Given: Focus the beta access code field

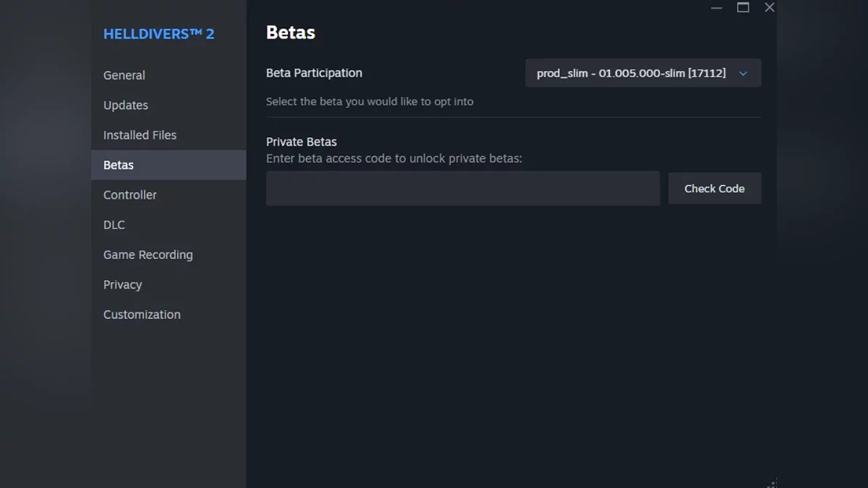Looking at the screenshot, I should tap(463, 189).
